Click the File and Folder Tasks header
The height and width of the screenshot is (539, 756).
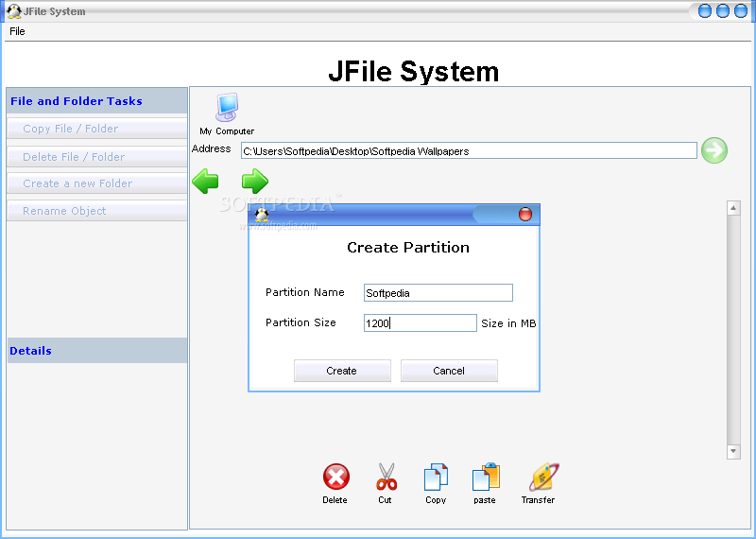[x=97, y=101]
